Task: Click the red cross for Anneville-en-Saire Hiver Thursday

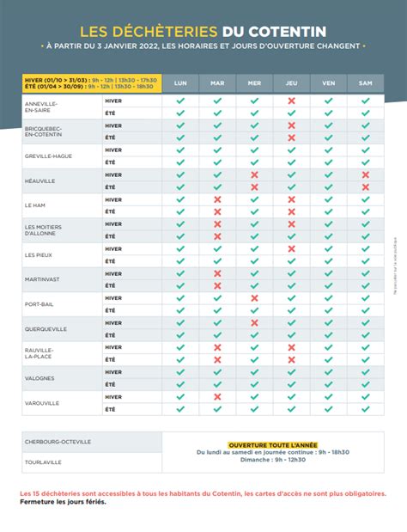Action: tap(291, 101)
